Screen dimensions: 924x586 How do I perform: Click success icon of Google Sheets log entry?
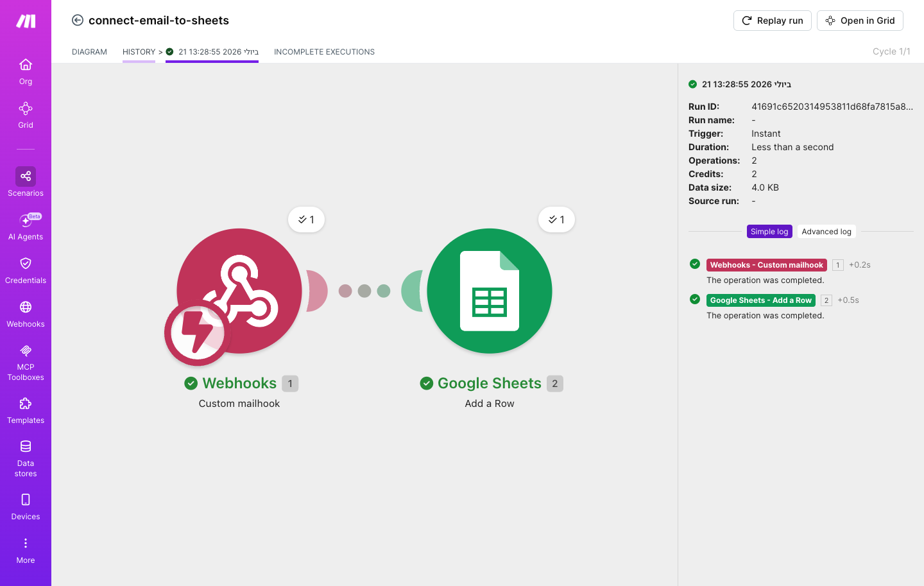point(695,299)
